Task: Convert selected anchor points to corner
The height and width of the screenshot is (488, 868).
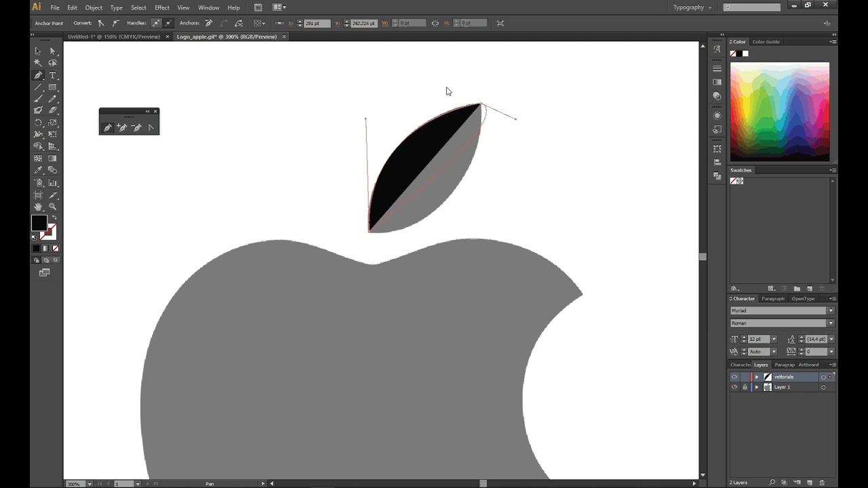Action: tap(101, 23)
